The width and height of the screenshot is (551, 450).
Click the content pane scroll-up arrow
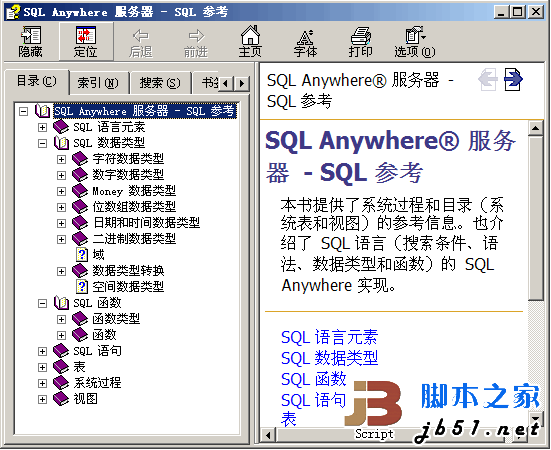click(x=536, y=129)
